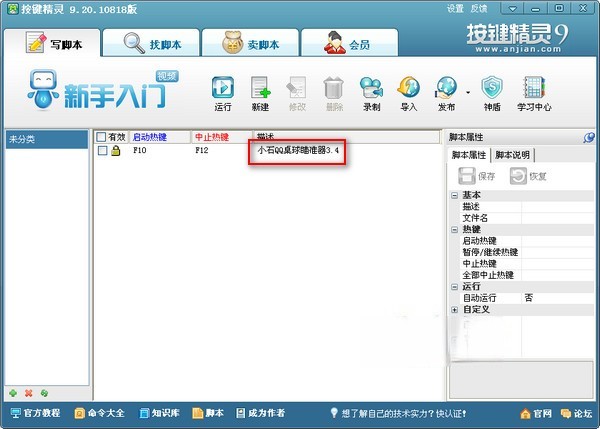Enable the F10 script row checkbox

[103, 151]
